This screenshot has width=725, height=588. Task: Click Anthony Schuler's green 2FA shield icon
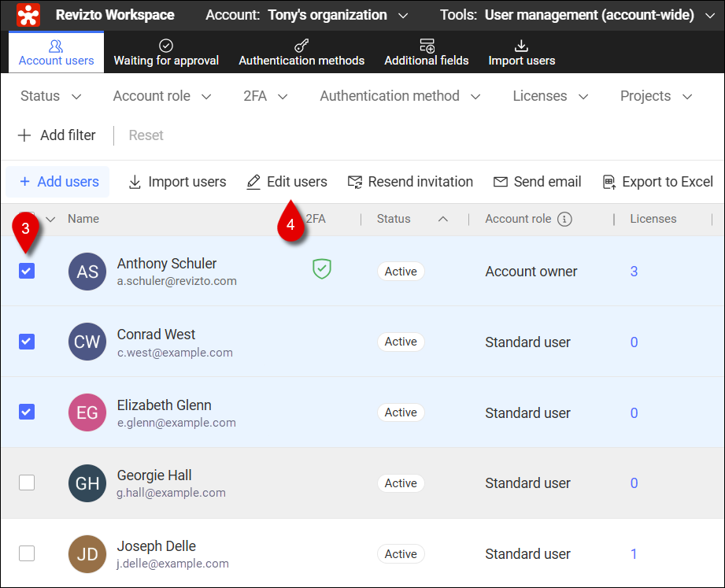[x=322, y=269]
